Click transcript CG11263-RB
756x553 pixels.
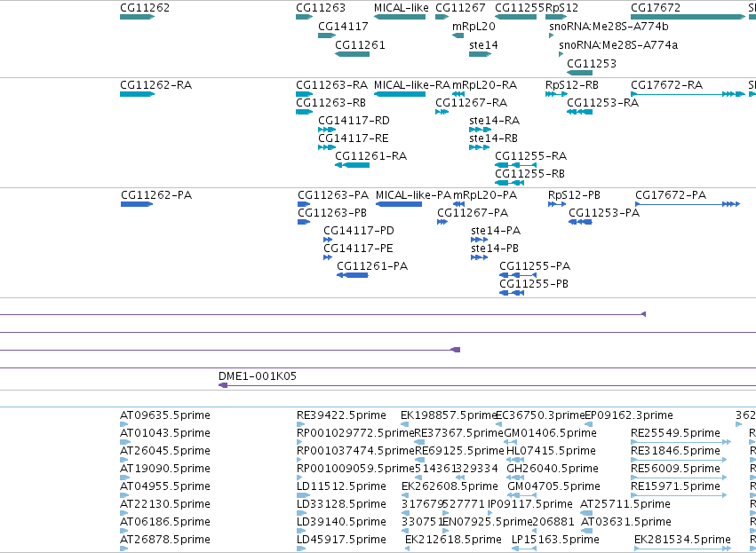pyautogui.click(x=305, y=112)
